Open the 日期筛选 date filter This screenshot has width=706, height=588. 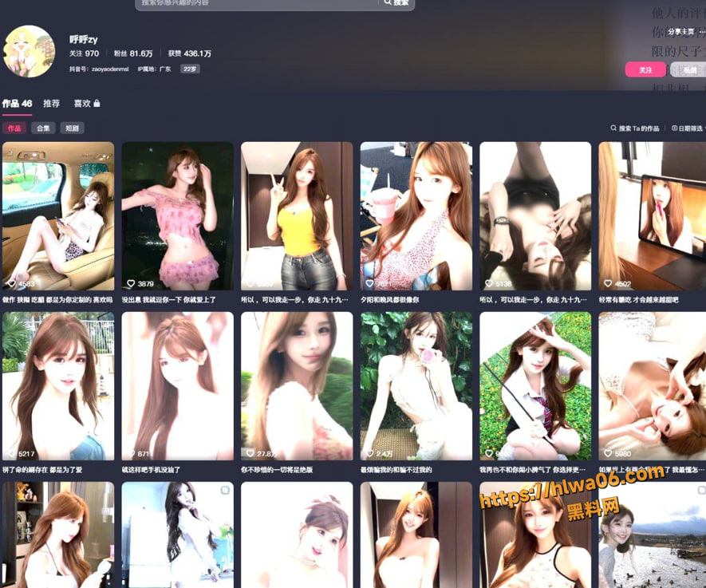click(x=688, y=128)
